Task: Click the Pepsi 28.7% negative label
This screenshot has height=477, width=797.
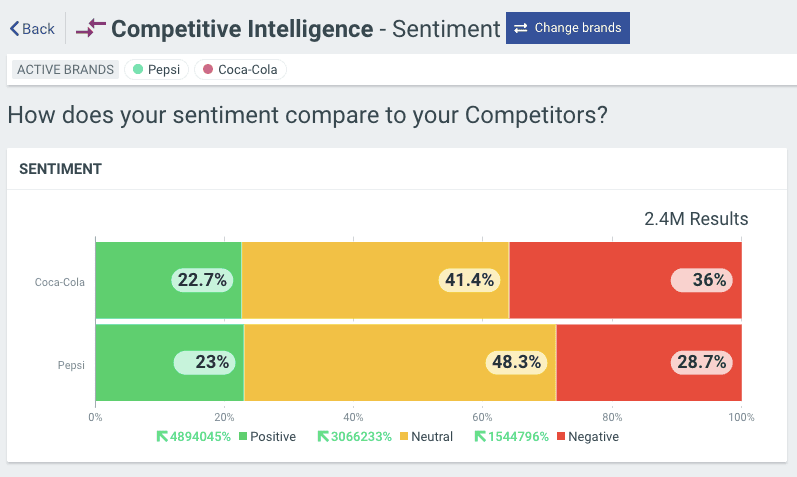Action: 701,362
